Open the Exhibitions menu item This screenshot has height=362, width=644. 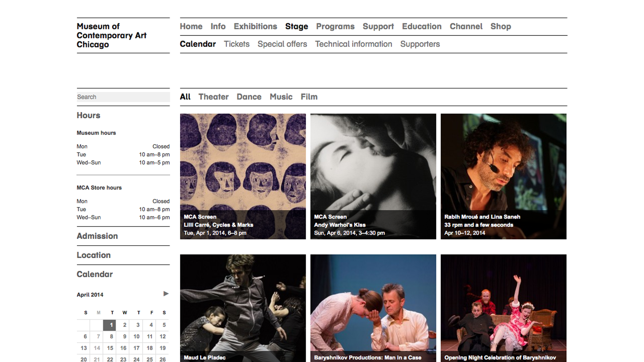255,26
